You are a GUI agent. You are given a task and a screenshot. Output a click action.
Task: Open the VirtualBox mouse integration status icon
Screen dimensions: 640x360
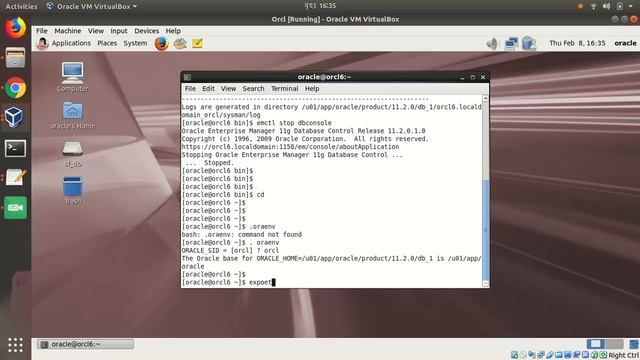click(x=594, y=355)
